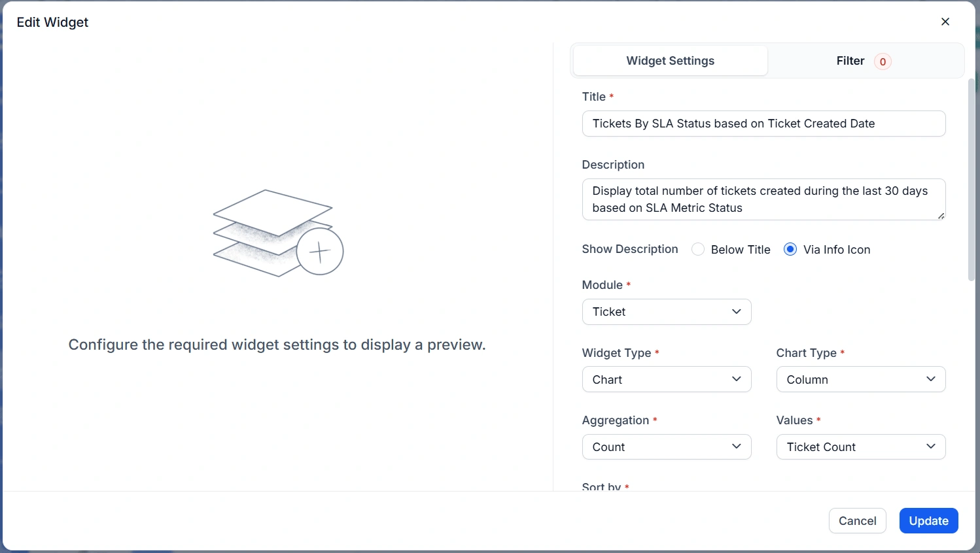
Task: Click inside the Title input field
Action: click(x=763, y=124)
